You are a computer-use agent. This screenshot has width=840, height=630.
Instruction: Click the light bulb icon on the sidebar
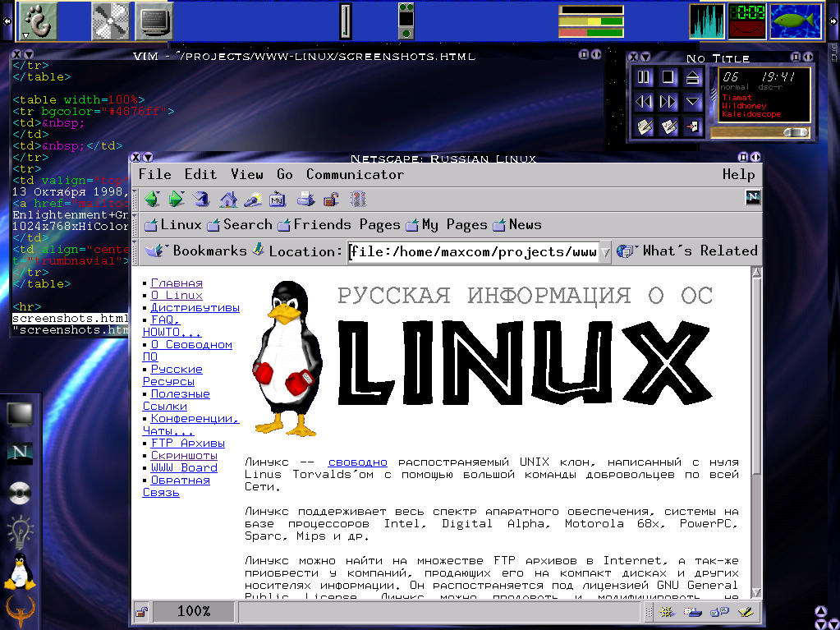click(x=21, y=532)
